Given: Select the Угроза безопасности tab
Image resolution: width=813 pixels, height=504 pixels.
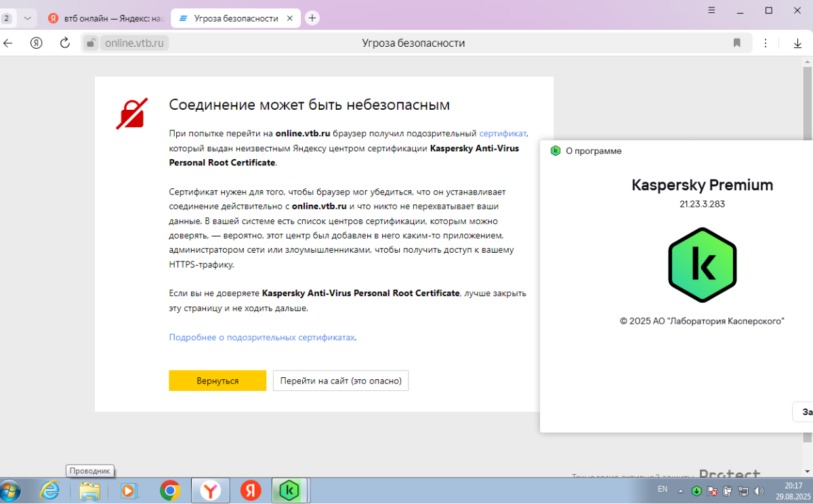Looking at the screenshot, I should click(235, 18).
